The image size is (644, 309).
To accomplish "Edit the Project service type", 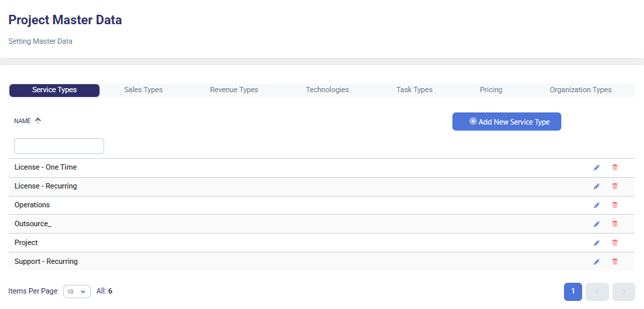I will (x=596, y=243).
